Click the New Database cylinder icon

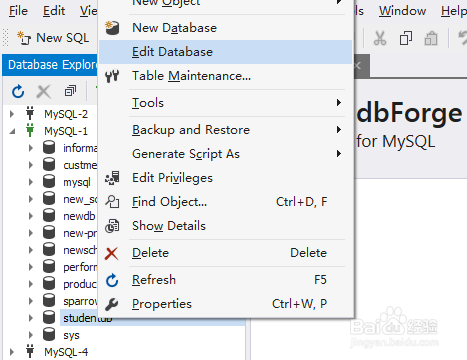(x=112, y=28)
